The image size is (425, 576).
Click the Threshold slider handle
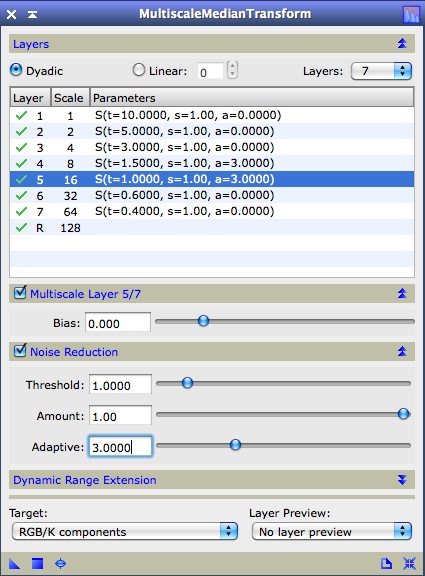[x=187, y=383]
